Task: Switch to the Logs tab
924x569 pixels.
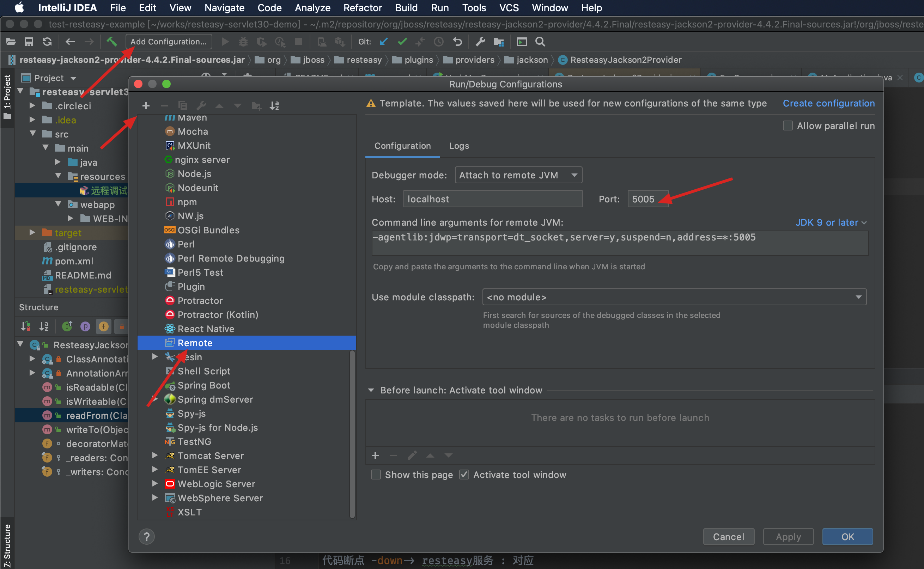Action: point(459,146)
